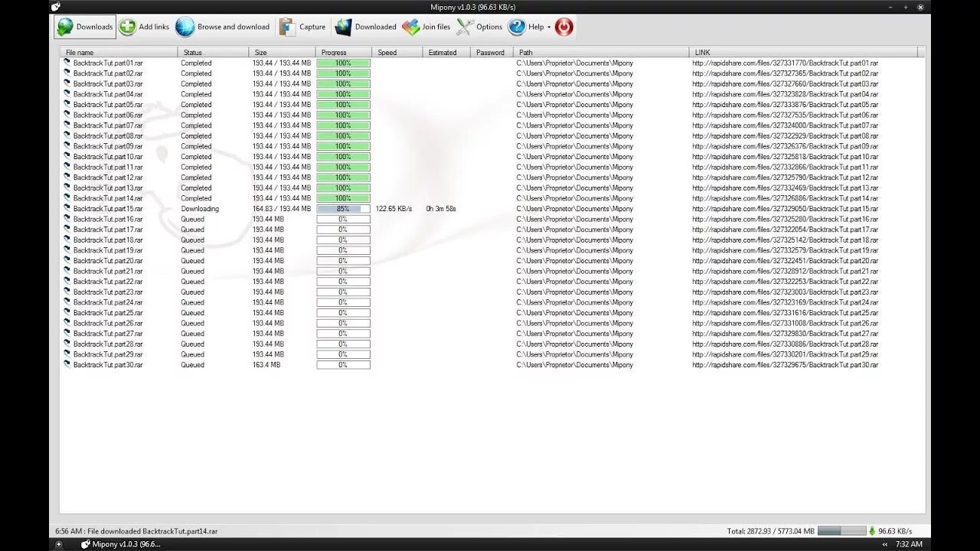Click the Path cell of part07 row

pos(575,126)
